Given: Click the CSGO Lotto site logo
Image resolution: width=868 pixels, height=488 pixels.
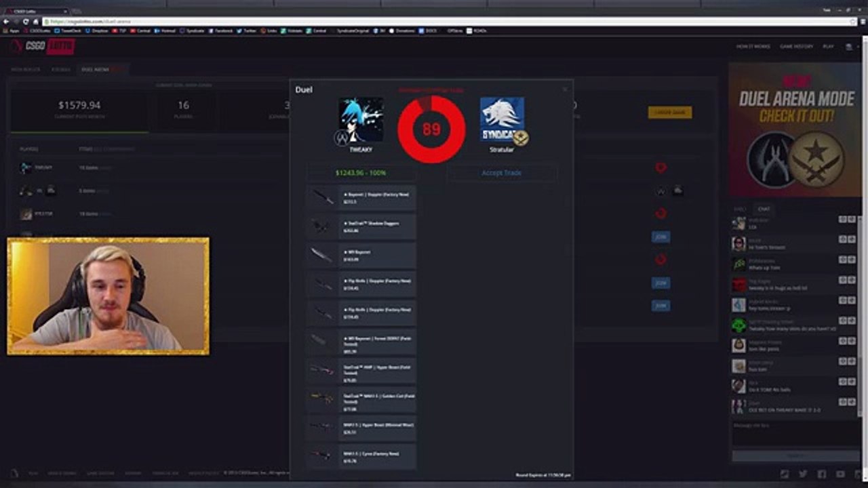Looking at the screenshot, I should (x=43, y=47).
